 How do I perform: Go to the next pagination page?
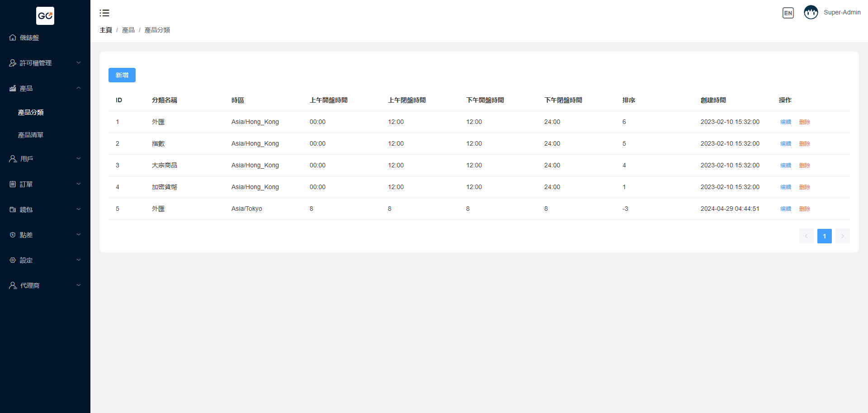click(843, 236)
